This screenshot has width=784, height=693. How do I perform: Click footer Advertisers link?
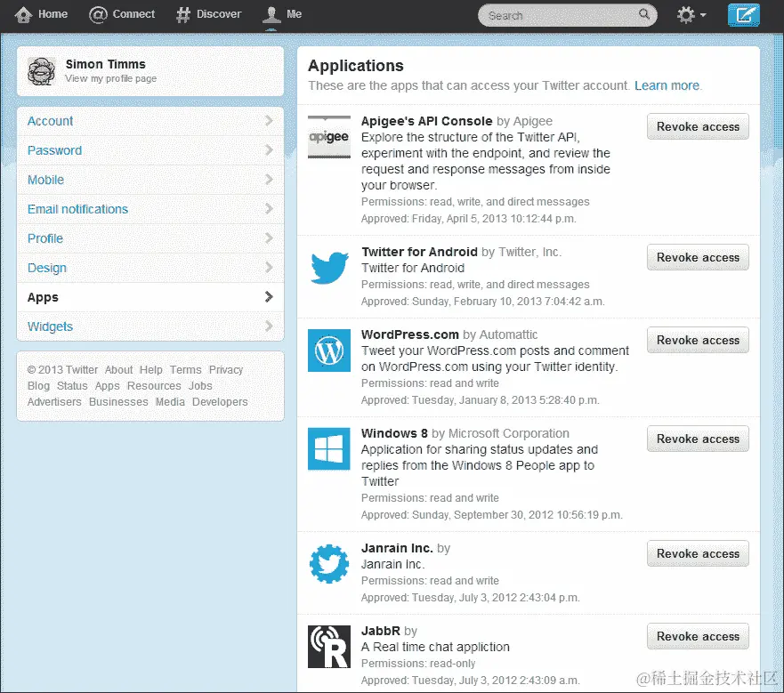[54, 402]
